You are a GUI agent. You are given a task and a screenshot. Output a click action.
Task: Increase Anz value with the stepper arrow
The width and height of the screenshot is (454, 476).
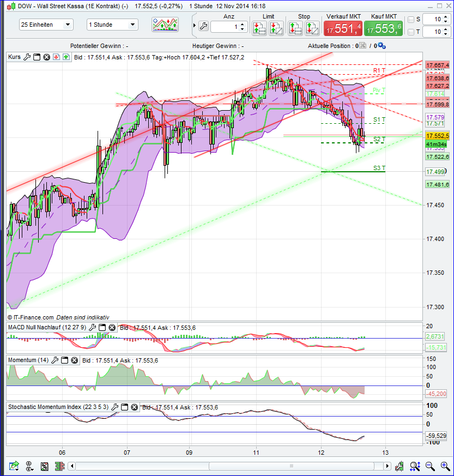[x=242, y=23]
